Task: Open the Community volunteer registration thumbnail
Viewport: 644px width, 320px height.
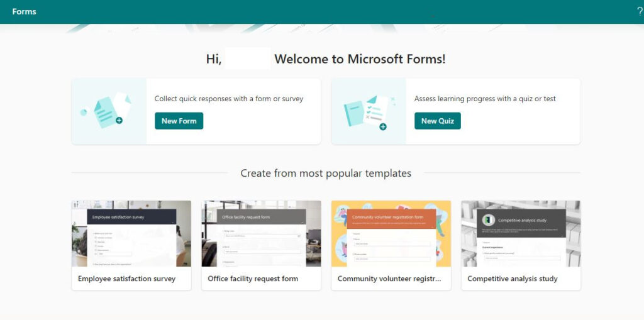Action: click(391, 233)
